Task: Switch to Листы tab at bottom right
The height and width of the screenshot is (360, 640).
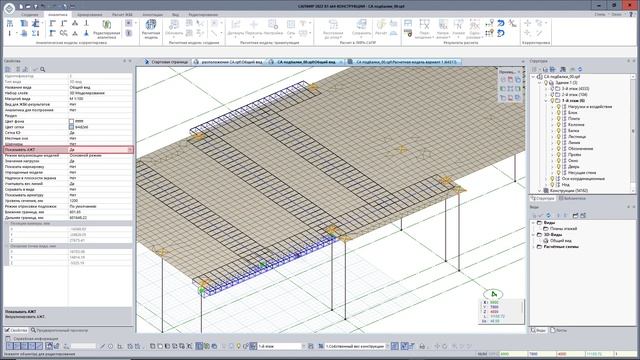Action: click(558, 330)
